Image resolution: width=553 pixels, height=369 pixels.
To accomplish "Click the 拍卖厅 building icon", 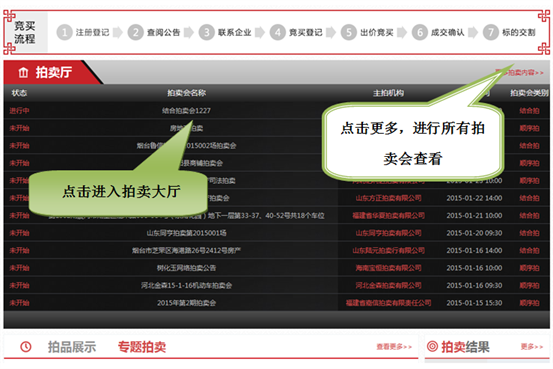I will point(23,72).
